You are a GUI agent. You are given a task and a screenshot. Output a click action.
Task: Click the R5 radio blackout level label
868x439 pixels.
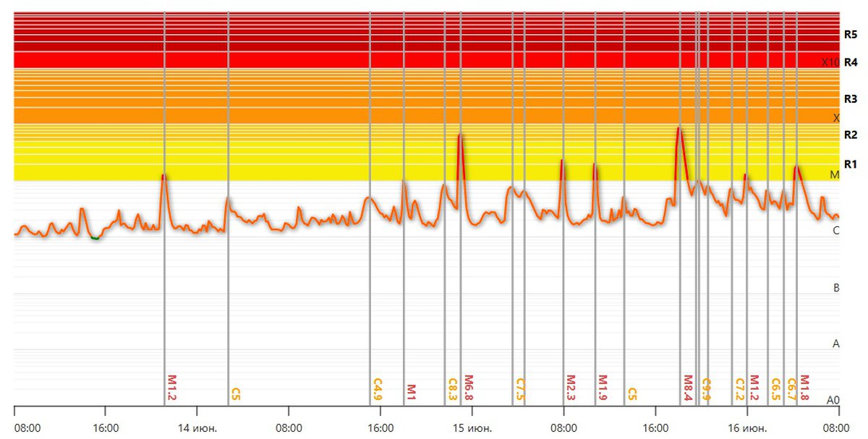(850, 34)
